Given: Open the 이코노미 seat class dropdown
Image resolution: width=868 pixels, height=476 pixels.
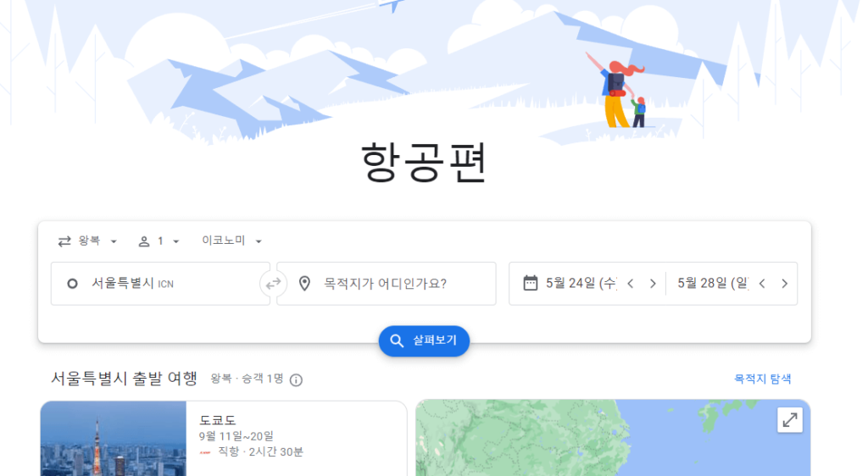Looking at the screenshot, I should pos(232,241).
